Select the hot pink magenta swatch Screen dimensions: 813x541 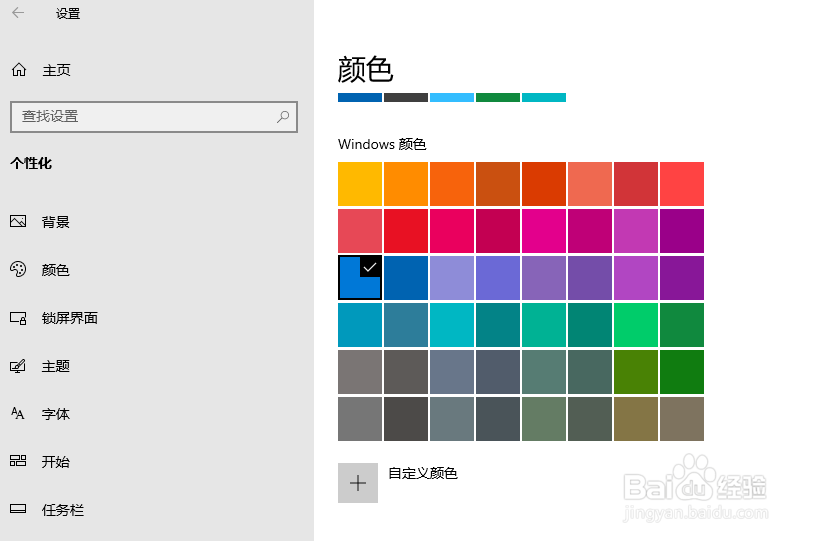pos(544,231)
